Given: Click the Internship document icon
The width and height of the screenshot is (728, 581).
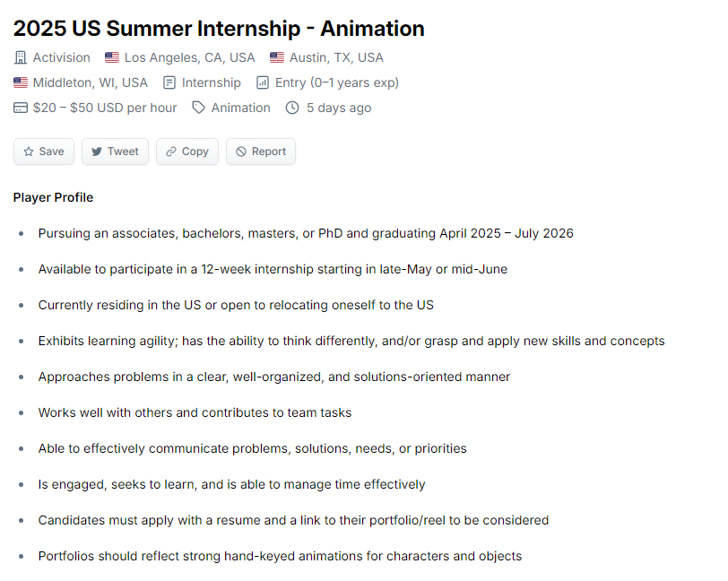Looking at the screenshot, I should tap(169, 82).
